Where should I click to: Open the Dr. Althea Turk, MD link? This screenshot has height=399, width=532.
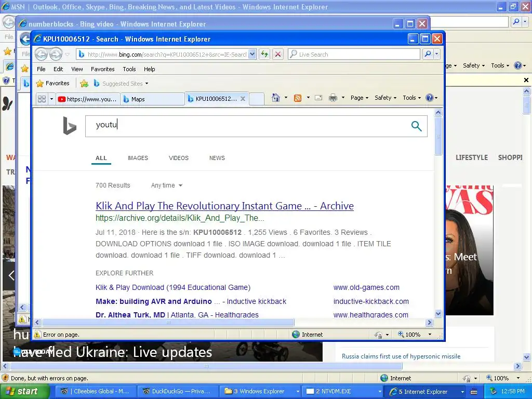tap(177, 315)
